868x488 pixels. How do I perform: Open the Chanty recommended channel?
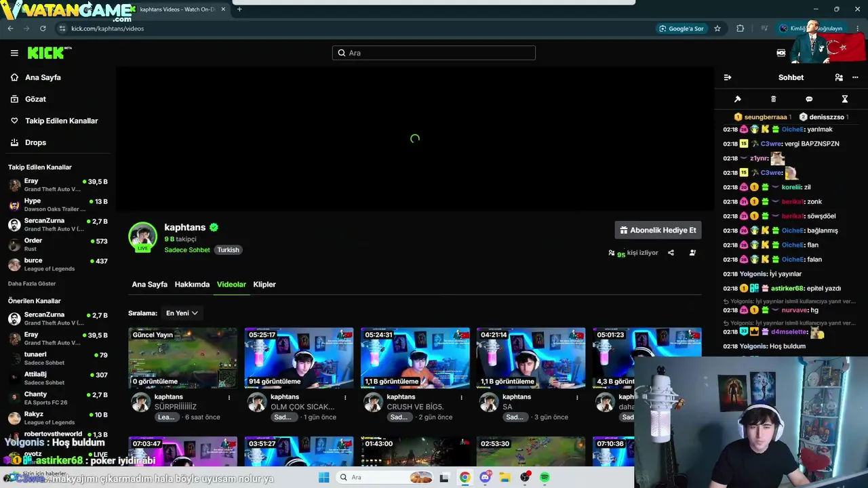(x=58, y=398)
